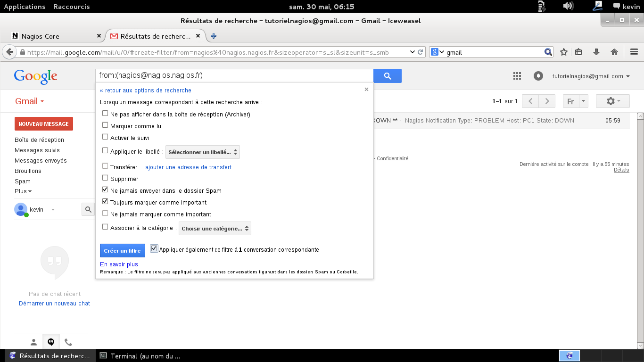Uncheck 'Toujours marquer comme important'
Screen dimensions: 644x362
point(105,202)
